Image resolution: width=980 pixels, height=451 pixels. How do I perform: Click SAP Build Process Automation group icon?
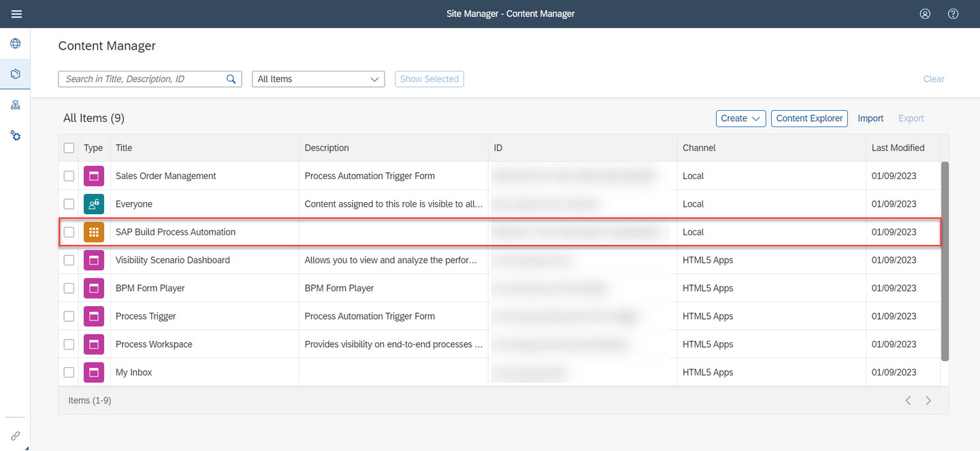click(94, 232)
